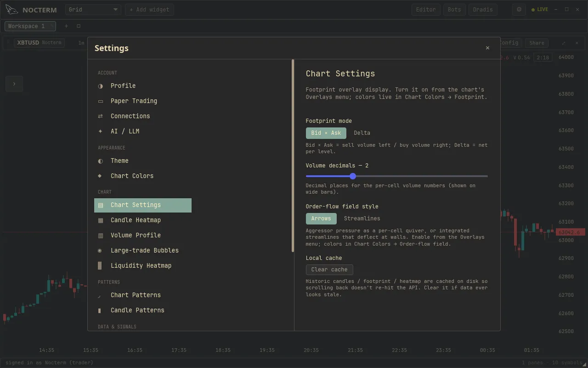Image resolution: width=588 pixels, height=368 pixels.
Task: Click the Candle Heatmap grid icon
Action: (101, 220)
